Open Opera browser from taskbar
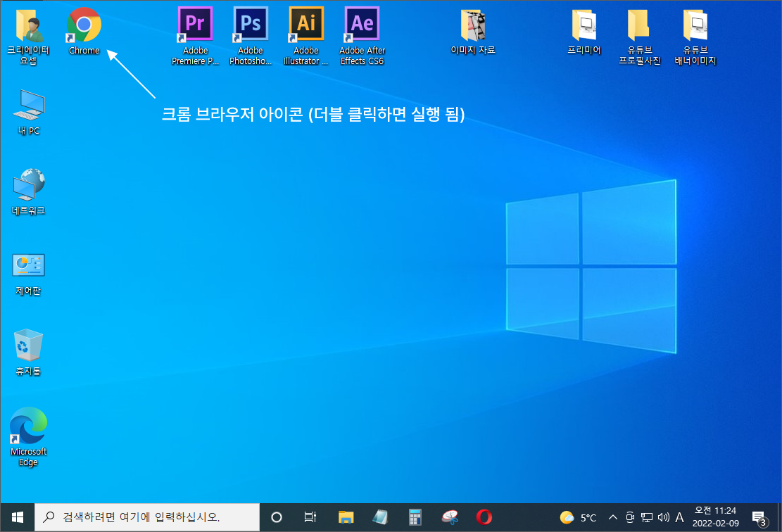 (x=484, y=517)
